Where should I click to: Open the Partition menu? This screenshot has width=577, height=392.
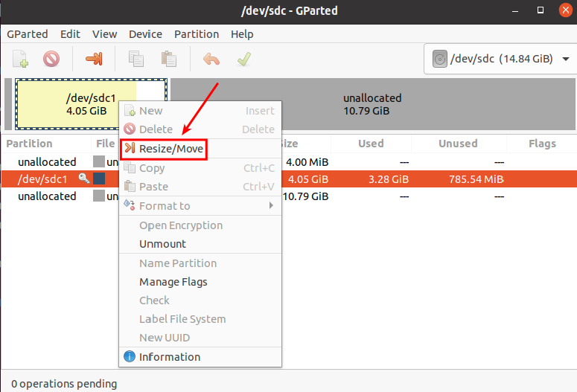(197, 34)
